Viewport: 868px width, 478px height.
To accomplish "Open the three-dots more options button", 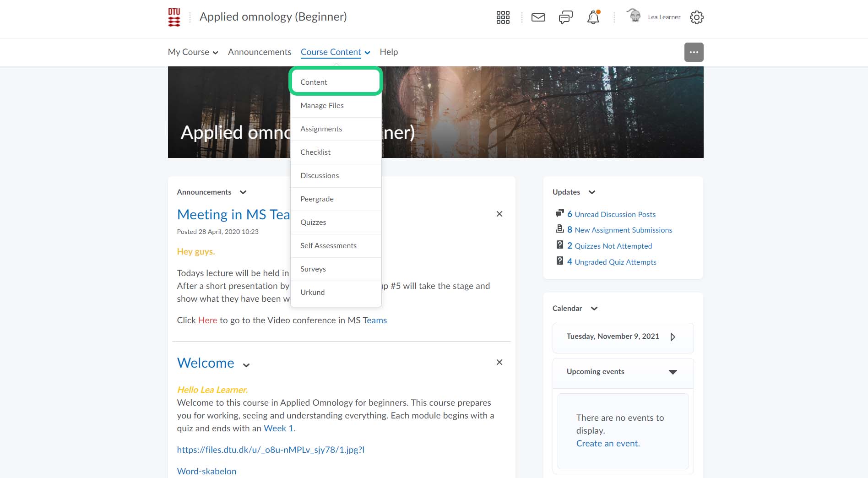I will [694, 52].
